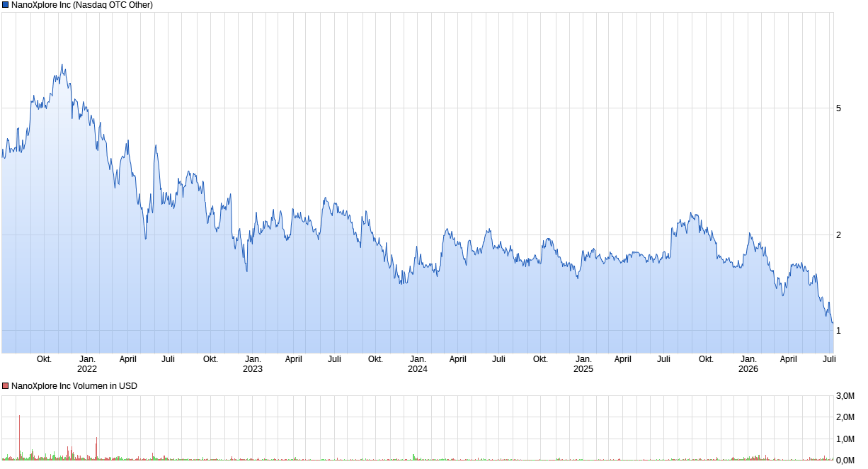The image size is (868, 469).
Task: Click the volume axis label 1,0M
Action: click(x=845, y=439)
